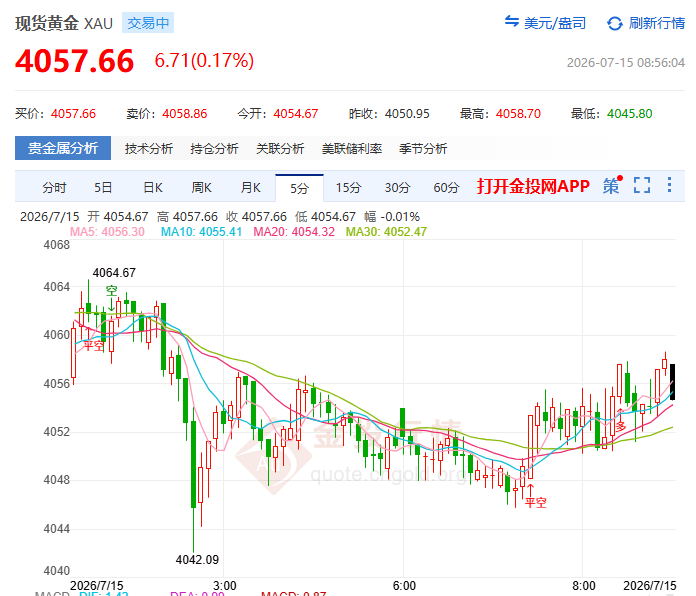Click the 刷新行情 refresh icon
Screen dimensions: 696x596
[x=614, y=23]
